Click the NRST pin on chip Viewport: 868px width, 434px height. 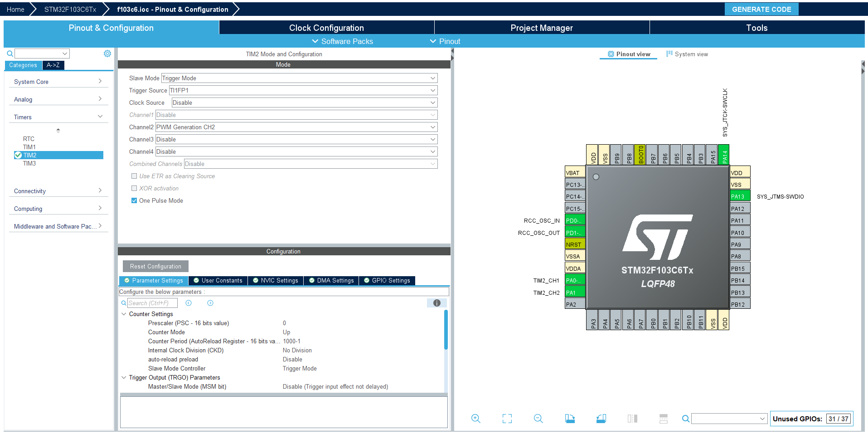575,244
